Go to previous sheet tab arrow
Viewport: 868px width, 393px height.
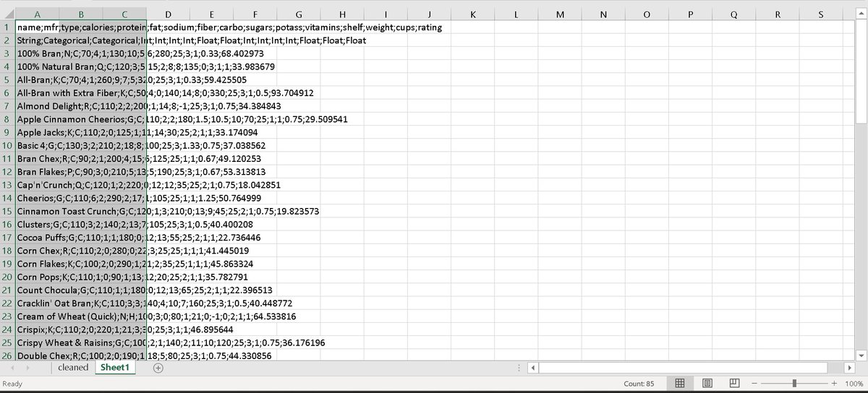point(14,368)
